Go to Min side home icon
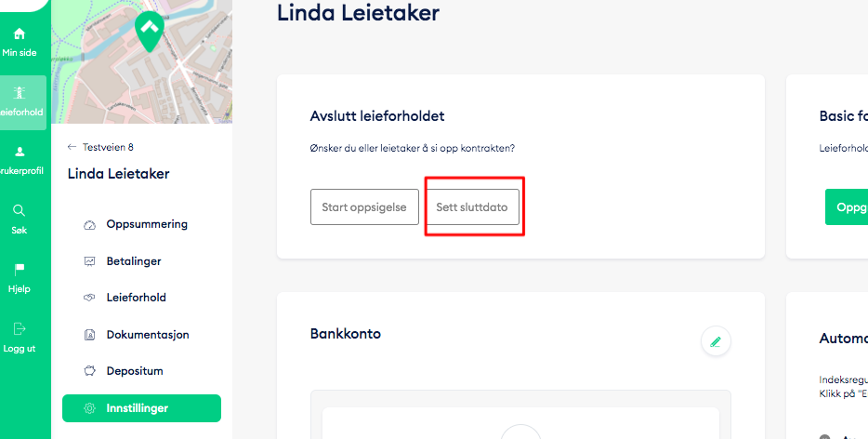The image size is (868, 439). point(20,34)
